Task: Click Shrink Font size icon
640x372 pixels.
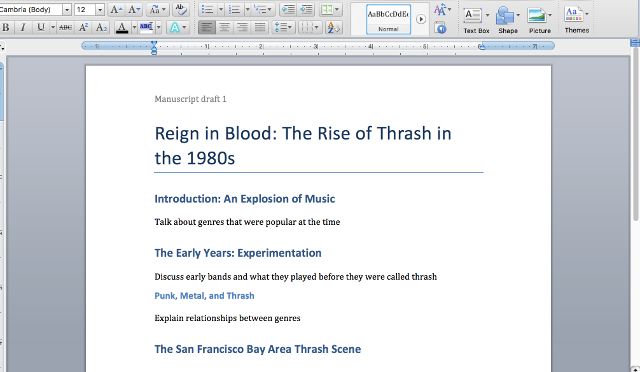Action: coord(135,9)
